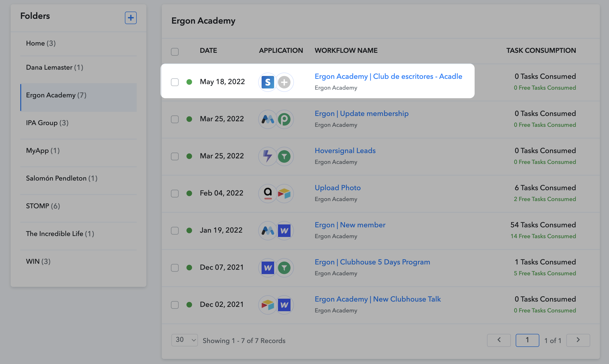Click the Airtable icon in the New Clubhouse Talk row
The width and height of the screenshot is (609, 364).
pyautogui.click(x=268, y=305)
